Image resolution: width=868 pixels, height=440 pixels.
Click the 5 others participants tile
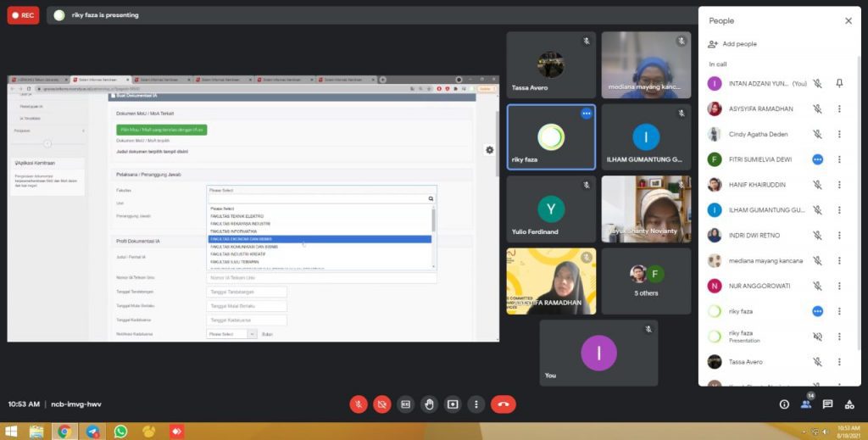tap(646, 281)
